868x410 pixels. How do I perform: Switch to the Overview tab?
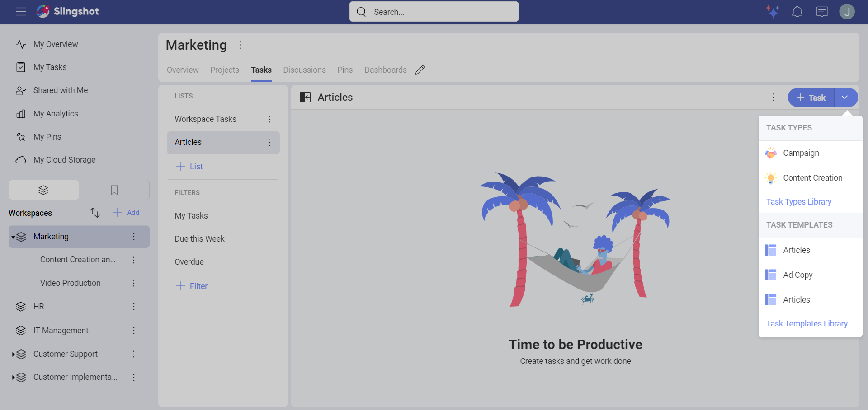click(183, 70)
